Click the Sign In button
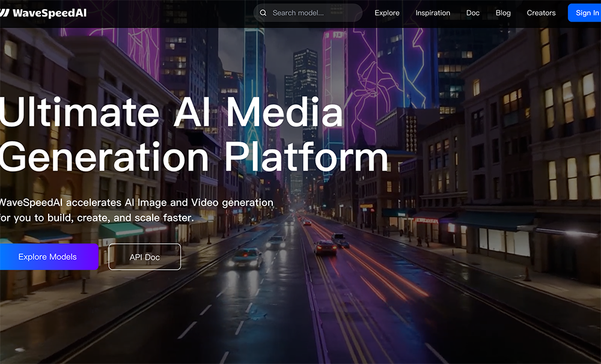601x364 pixels. coord(585,13)
